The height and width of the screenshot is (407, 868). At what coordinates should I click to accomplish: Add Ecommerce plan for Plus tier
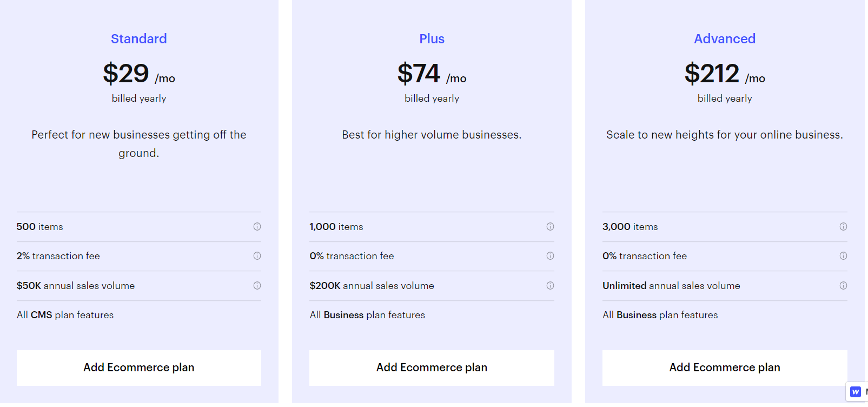tap(432, 367)
